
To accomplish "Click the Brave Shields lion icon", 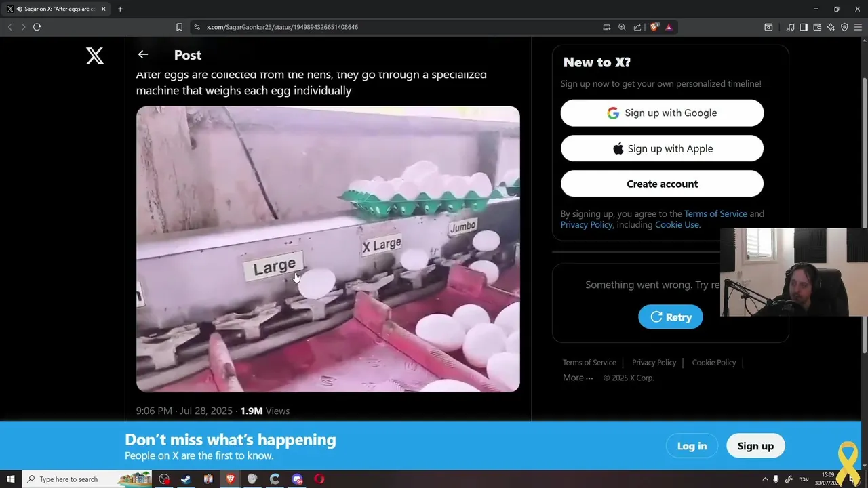I will tap(654, 27).
